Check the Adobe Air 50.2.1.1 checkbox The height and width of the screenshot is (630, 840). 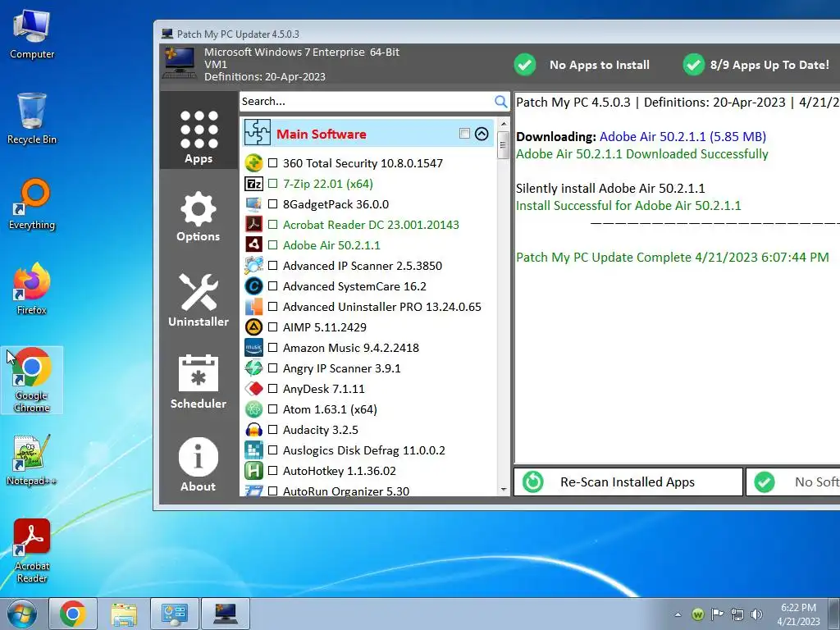pyautogui.click(x=272, y=244)
